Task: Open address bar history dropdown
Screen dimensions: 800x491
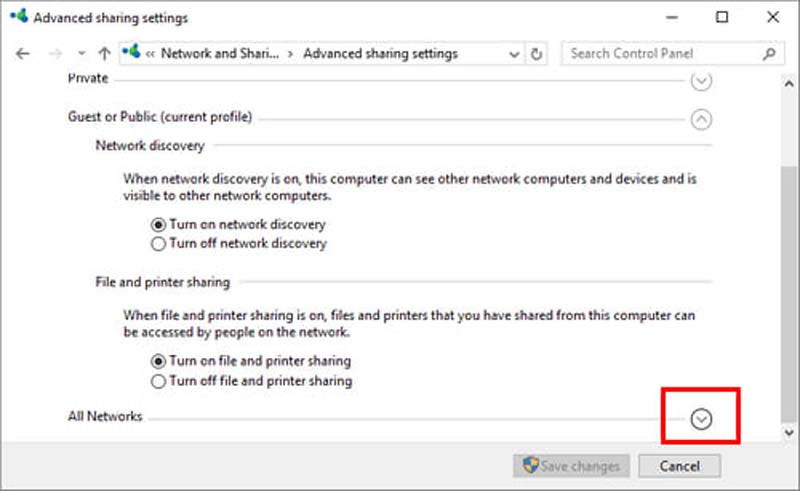Action: click(514, 54)
